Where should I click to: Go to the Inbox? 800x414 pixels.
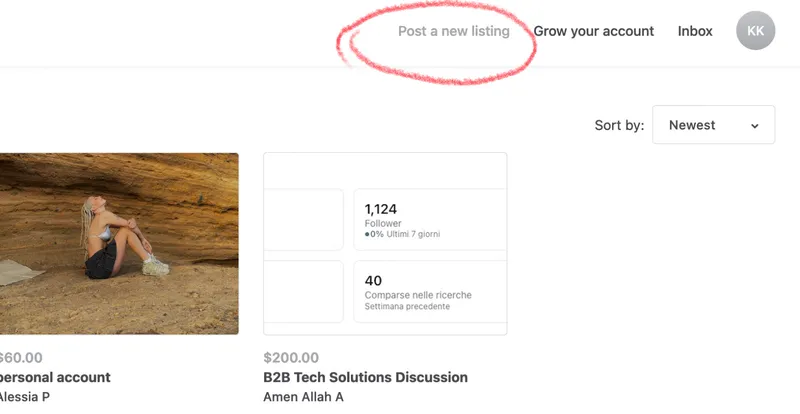click(x=695, y=31)
